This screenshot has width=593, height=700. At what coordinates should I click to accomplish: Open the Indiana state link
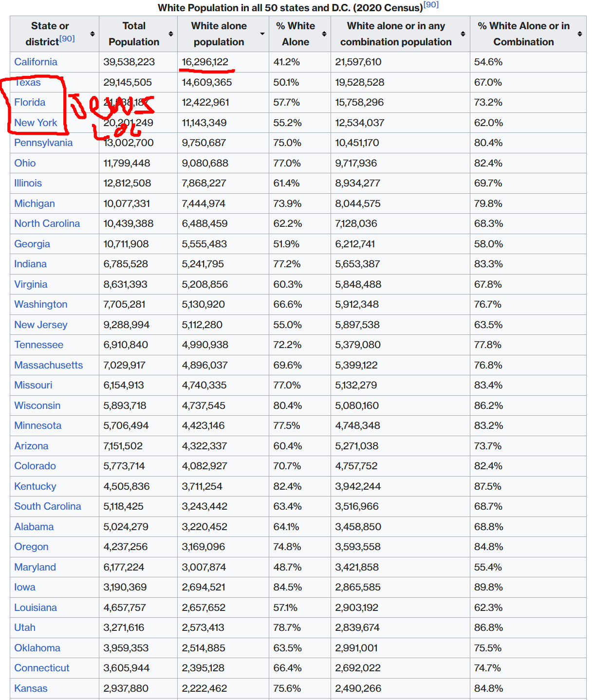(x=30, y=264)
